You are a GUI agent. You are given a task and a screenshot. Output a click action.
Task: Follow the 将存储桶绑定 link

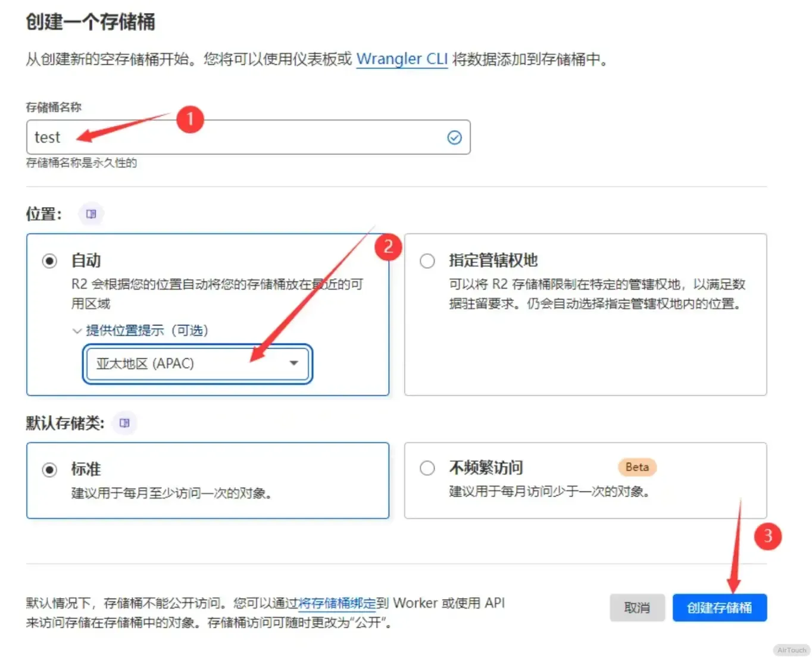point(337,603)
